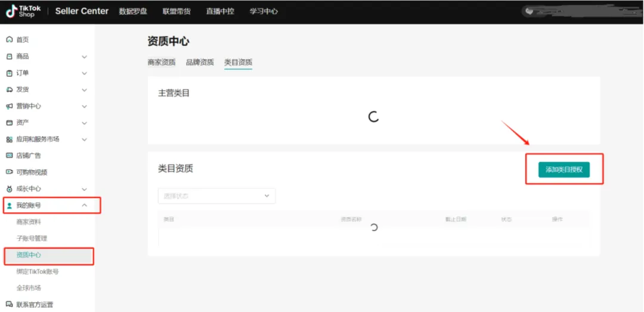Click the 订单 orders clipboard icon

point(9,73)
